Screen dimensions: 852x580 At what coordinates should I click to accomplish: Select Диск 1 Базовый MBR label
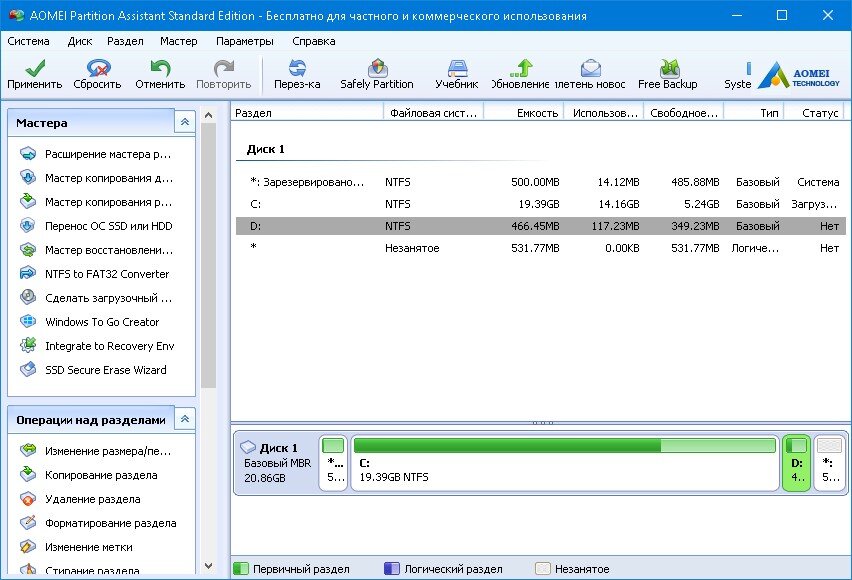pyautogui.click(x=276, y=463)
